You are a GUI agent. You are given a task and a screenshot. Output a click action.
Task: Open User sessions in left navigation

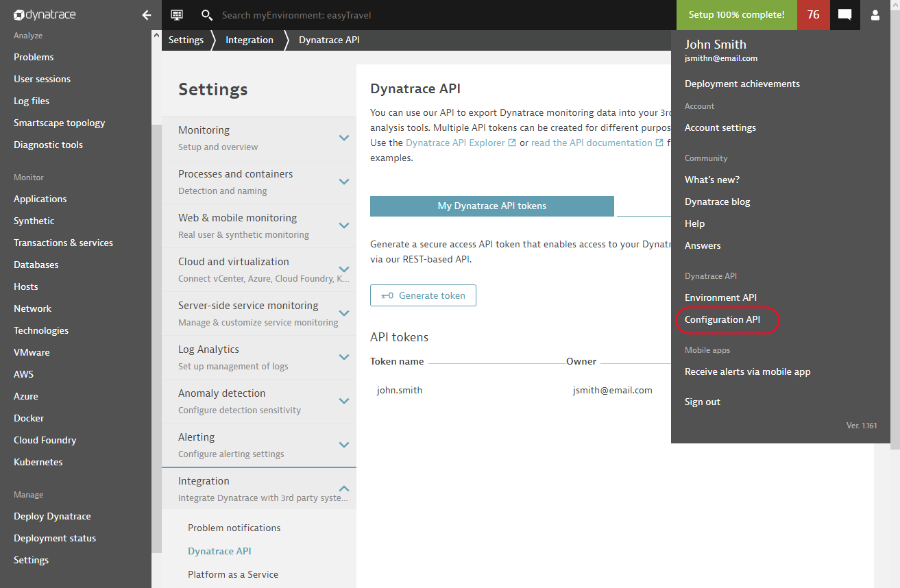(42, 79)
